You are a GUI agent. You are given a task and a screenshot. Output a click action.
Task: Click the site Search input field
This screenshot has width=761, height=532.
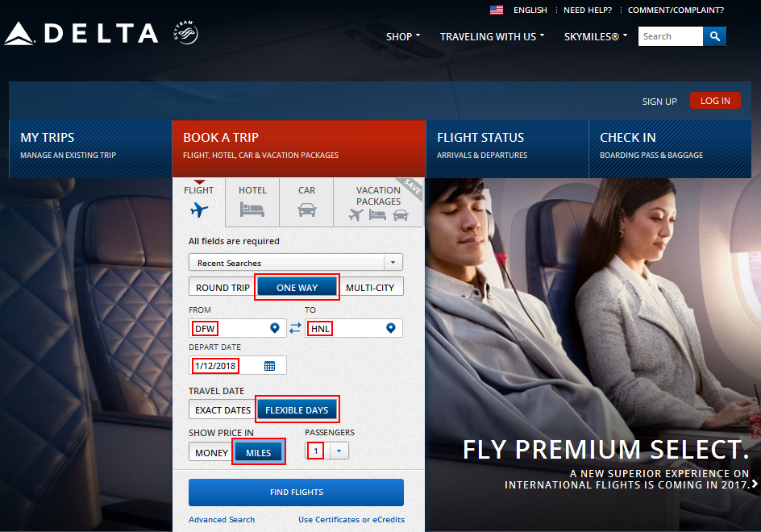pos(670,36)
